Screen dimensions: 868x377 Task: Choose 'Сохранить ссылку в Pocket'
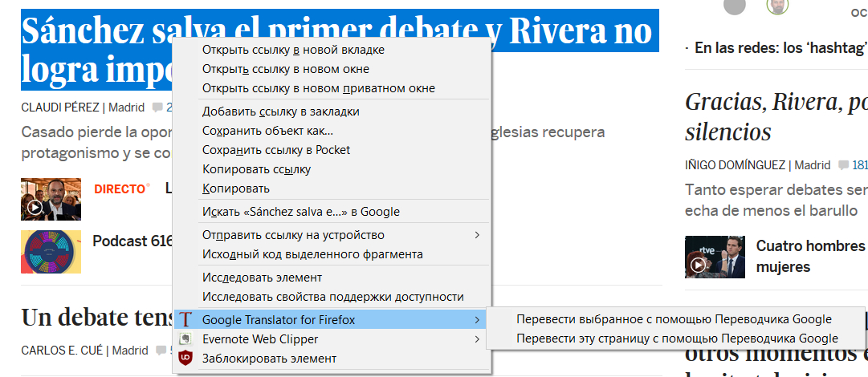276,150
